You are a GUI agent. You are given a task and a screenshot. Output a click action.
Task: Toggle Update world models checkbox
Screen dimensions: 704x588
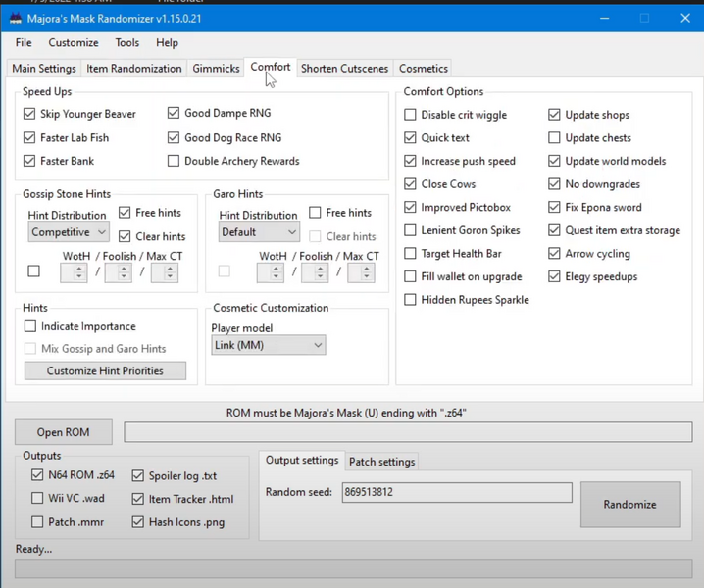[x=554, y=161]
